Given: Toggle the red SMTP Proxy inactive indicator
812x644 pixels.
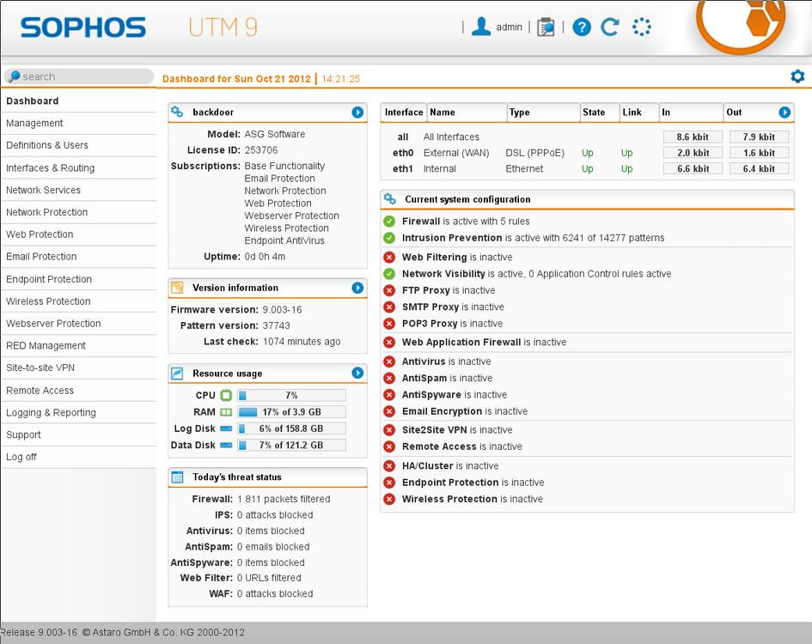Looking at the screenshot, I should [389, 307].
